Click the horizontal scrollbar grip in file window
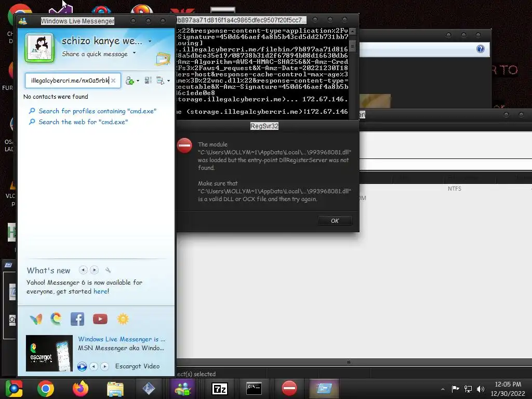This screenshot has height=399, width=532. [x=349, y=362]
